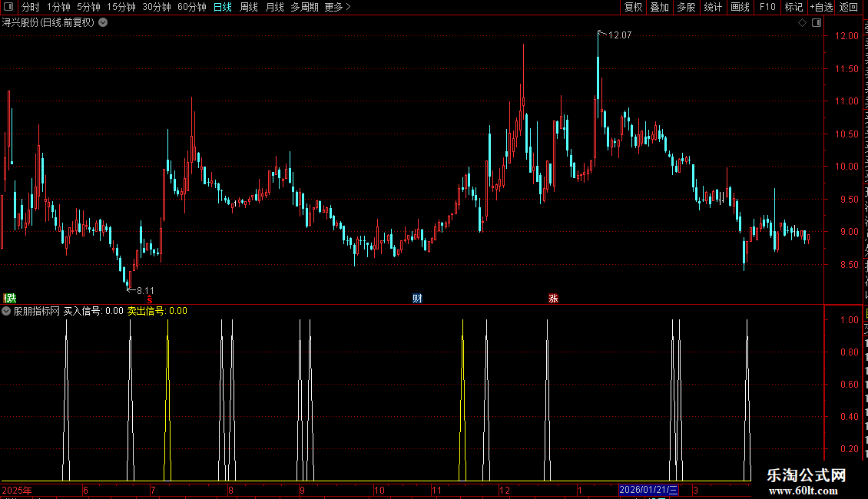Click the green 跌 event marker
Image resolution: width=868 pixels, height=499 pixels.
click(x=11, y=298)
